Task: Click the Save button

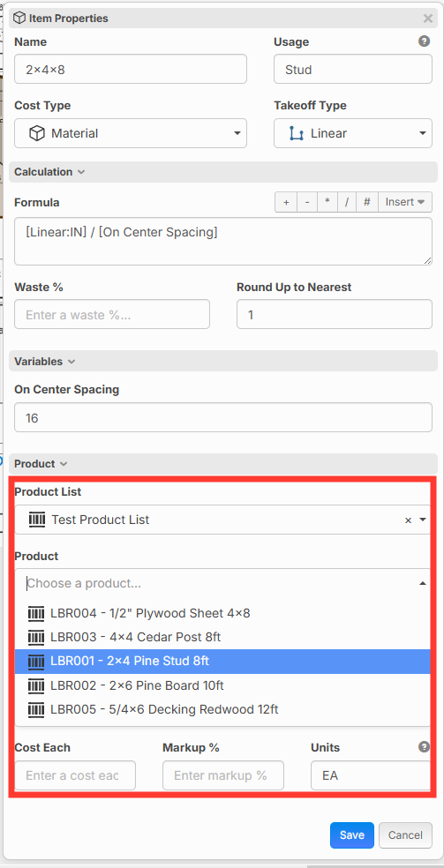Action: tap(352, 835)
